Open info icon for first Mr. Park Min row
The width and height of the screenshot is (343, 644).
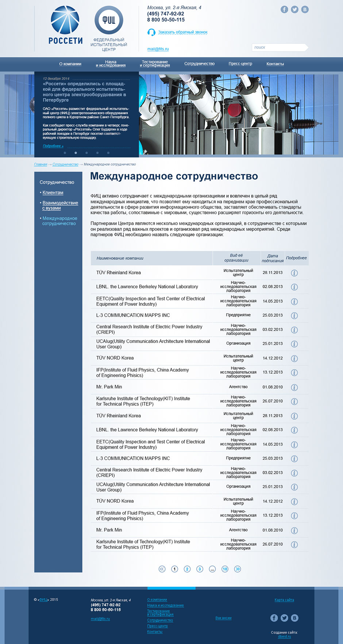(294, 387)
